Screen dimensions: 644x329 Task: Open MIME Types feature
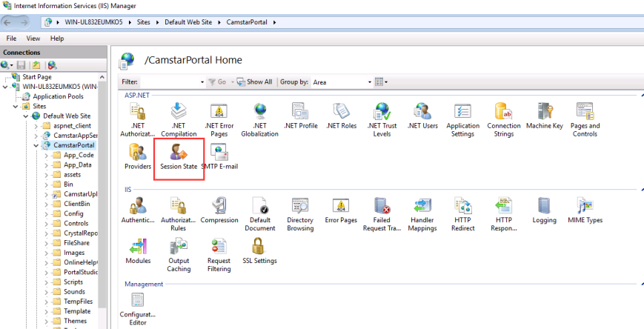click(585, 210)
